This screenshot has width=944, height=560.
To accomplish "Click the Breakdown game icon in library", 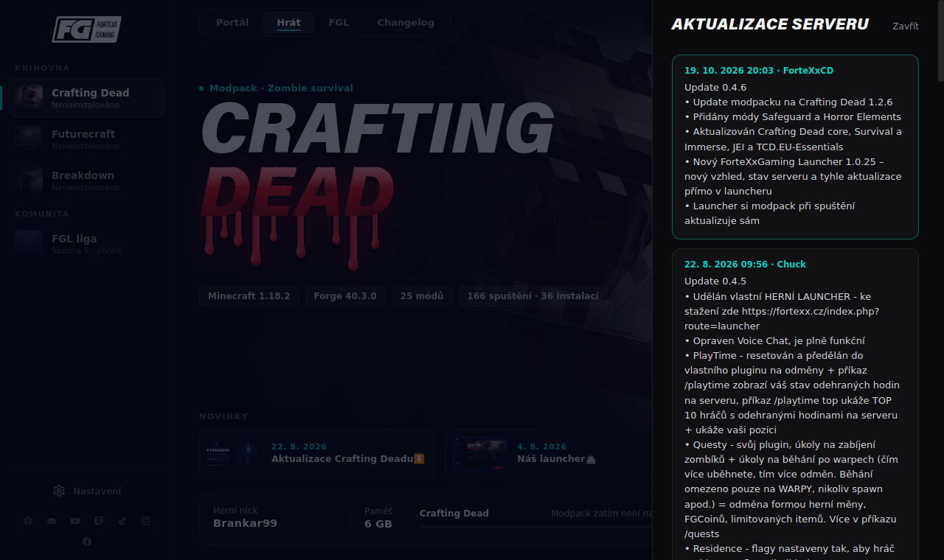I will pyautogui.click(x=29, y=181).
